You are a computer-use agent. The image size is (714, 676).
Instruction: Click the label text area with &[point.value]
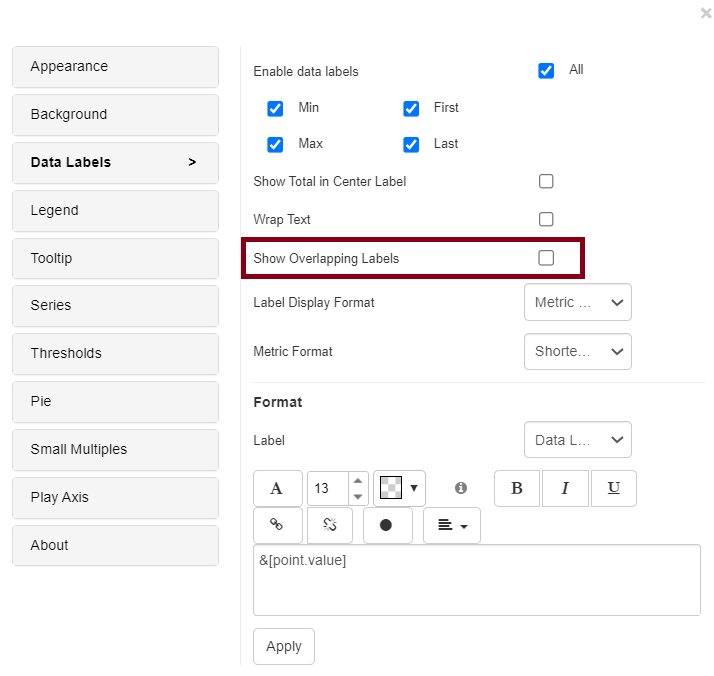click(x=476, y=579)
